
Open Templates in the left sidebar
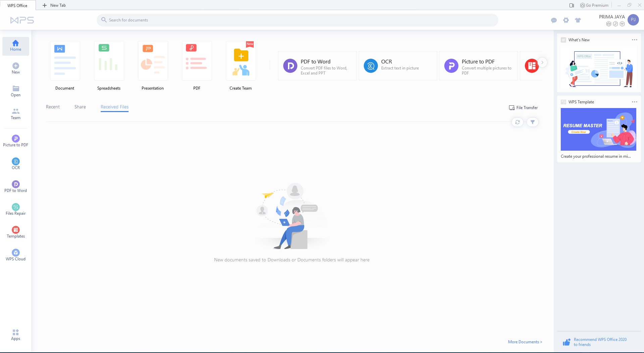(x=16, y=233)
